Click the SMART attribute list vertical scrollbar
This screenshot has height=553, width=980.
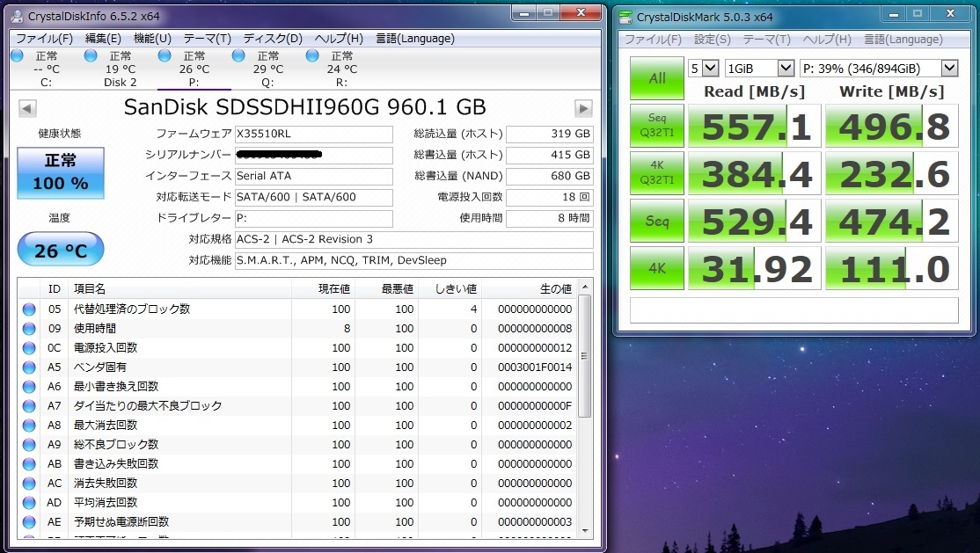click(585, 409)
